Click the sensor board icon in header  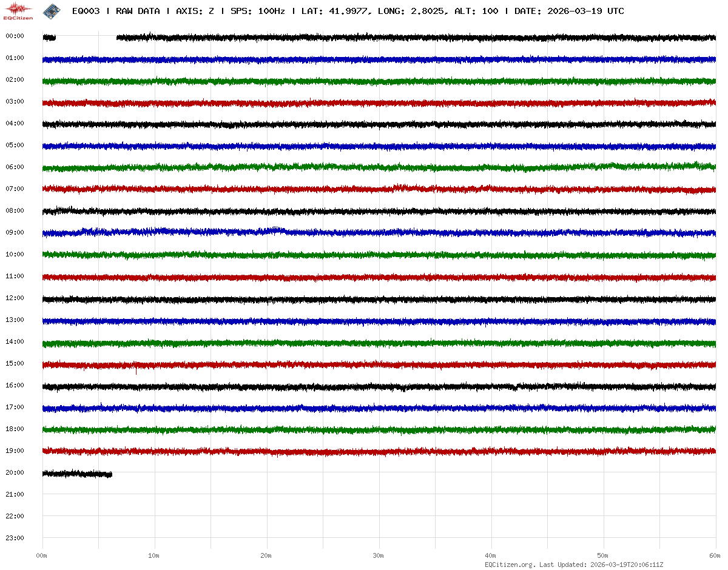tap(52, 11)
